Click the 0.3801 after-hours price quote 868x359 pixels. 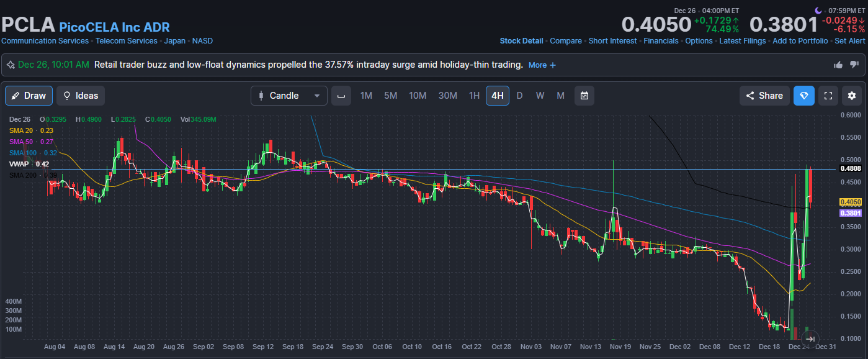pos(784,25)
